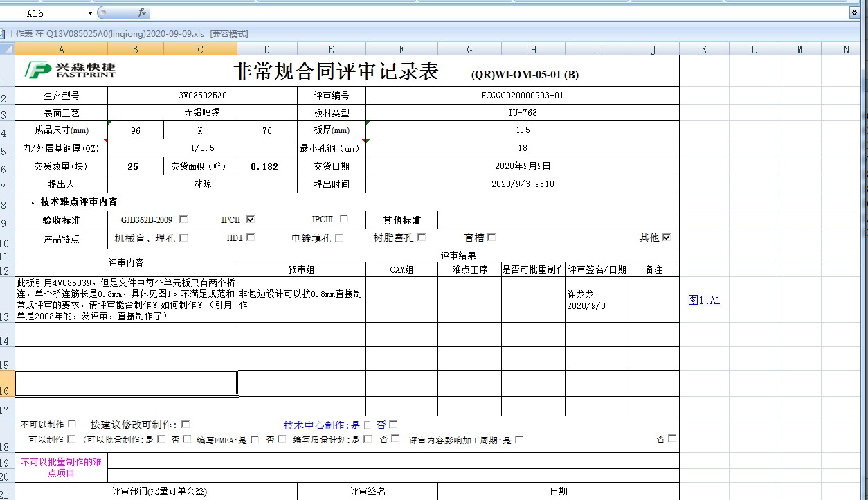Click the FASTPRINT logo image
Image resolution: width=868 pixels, height=500 pixels.
(x=71, y=69)
